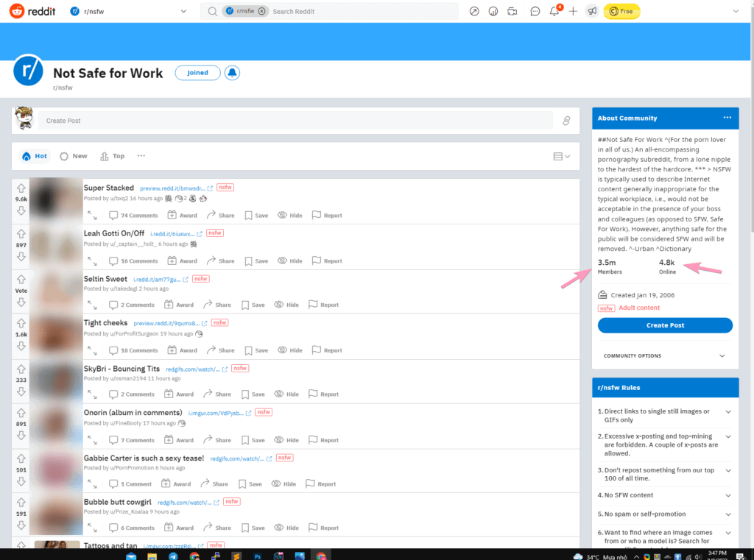Open the feed layout view dropdown
Screen dimensions: 754x560
561,156
